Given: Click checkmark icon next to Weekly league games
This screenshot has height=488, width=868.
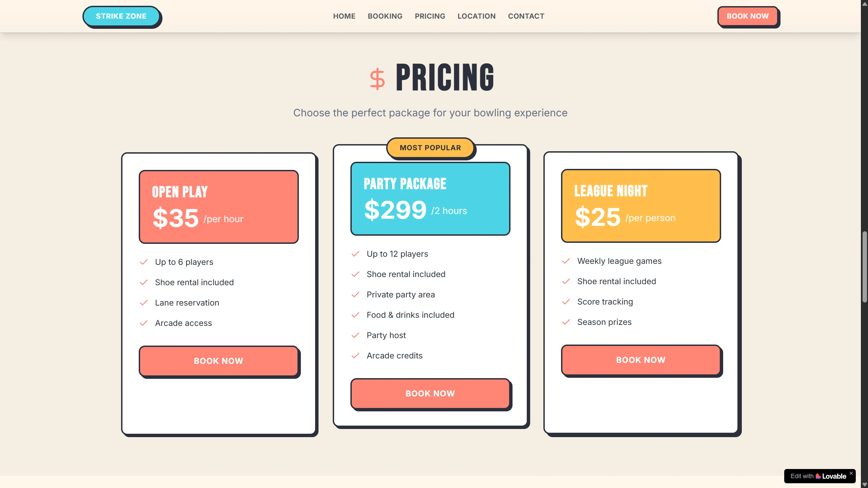Looking at the screenshot, I should [x=566, y=261].
